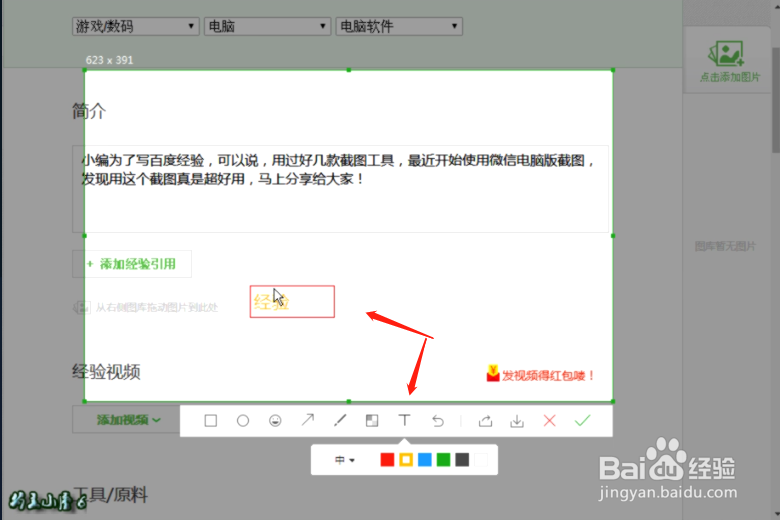Open font size dropdown 中
Screen dimensions: 780x520
pyautogui.click(x=344, y=460)
